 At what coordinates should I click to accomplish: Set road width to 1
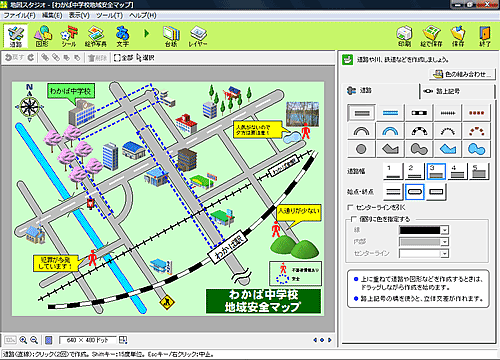tap(393, 171)
